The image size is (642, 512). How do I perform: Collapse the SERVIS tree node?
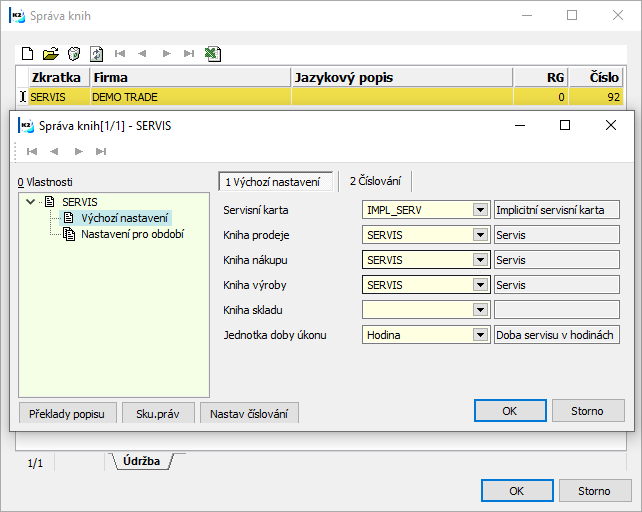coord(32,202)
